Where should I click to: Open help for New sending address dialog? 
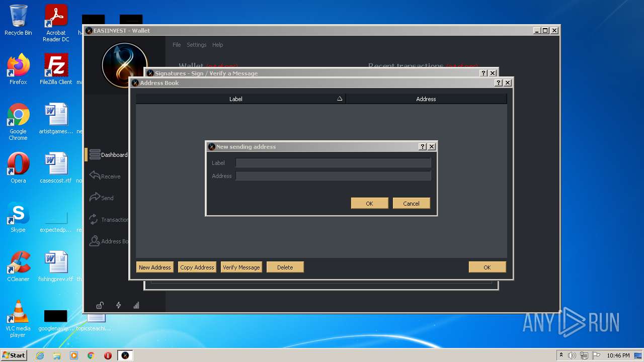[x=423, y=147]
